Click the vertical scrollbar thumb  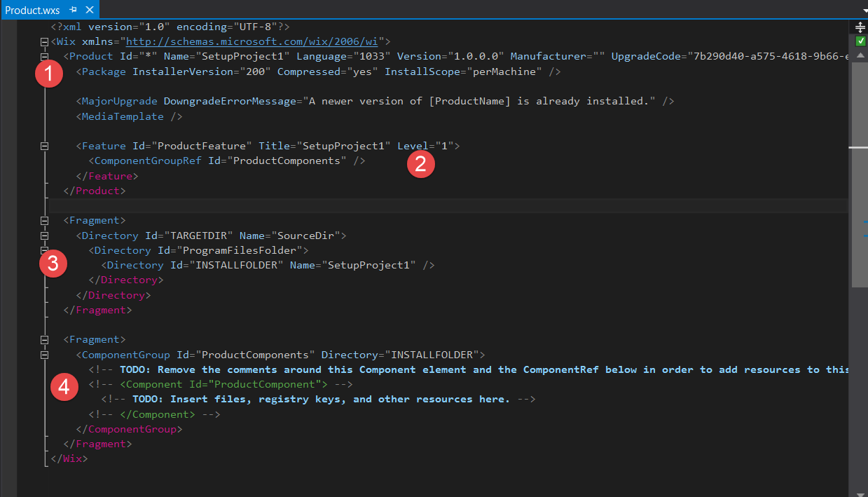tap(860, 168)
